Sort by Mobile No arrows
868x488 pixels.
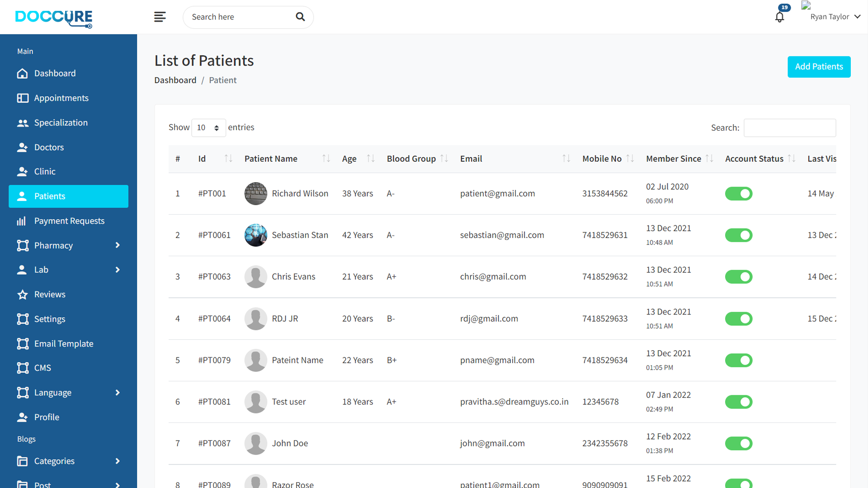point(630,158)
